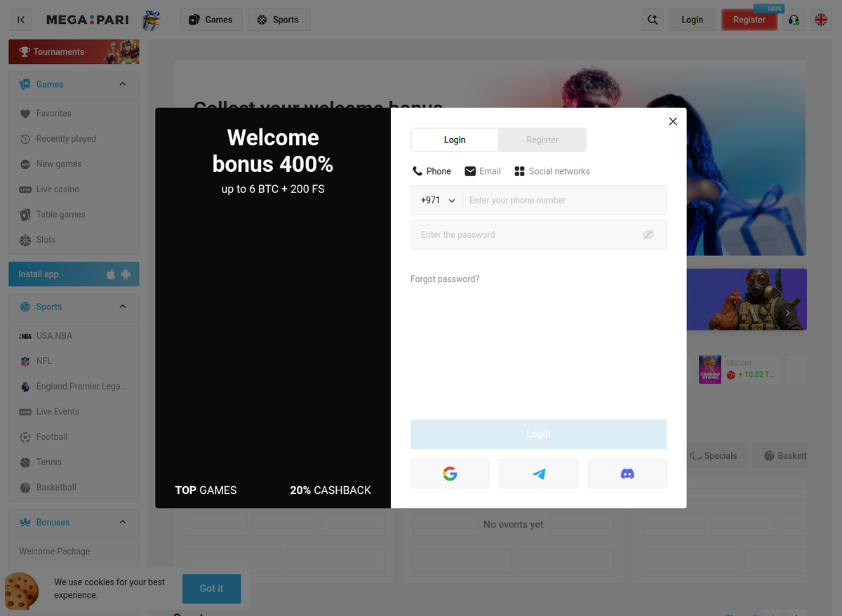Open the +971 country code dropdown

[438, 200]
